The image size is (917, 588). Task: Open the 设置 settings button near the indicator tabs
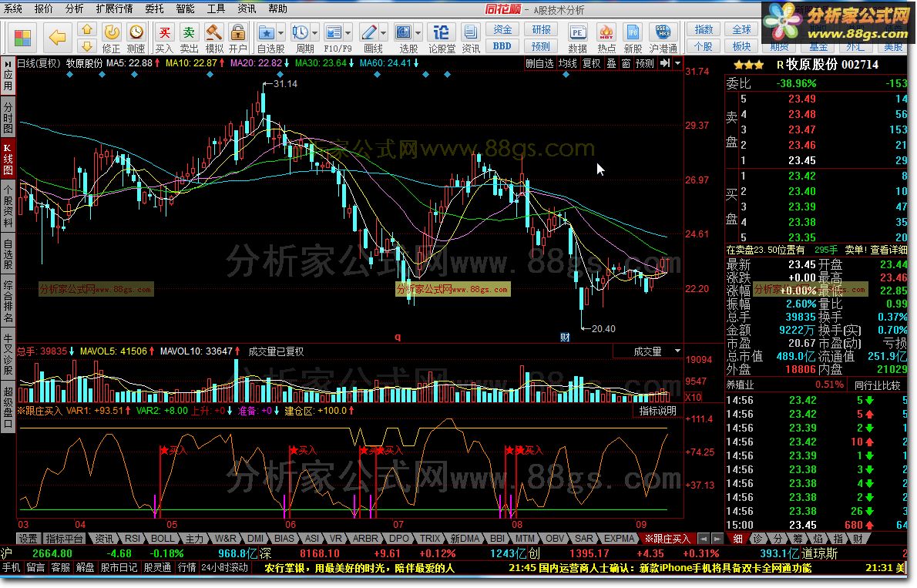click(x=28, y=538)
